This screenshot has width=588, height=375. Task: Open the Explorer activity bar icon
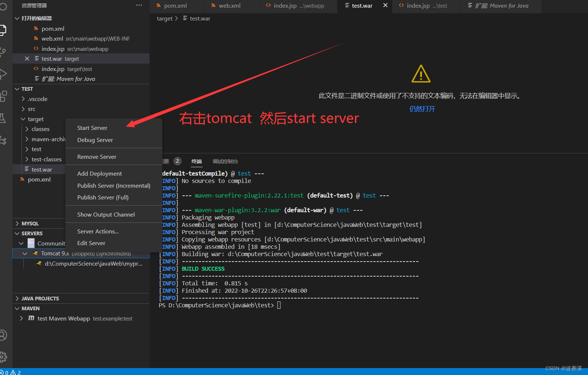tap(3, 30)
